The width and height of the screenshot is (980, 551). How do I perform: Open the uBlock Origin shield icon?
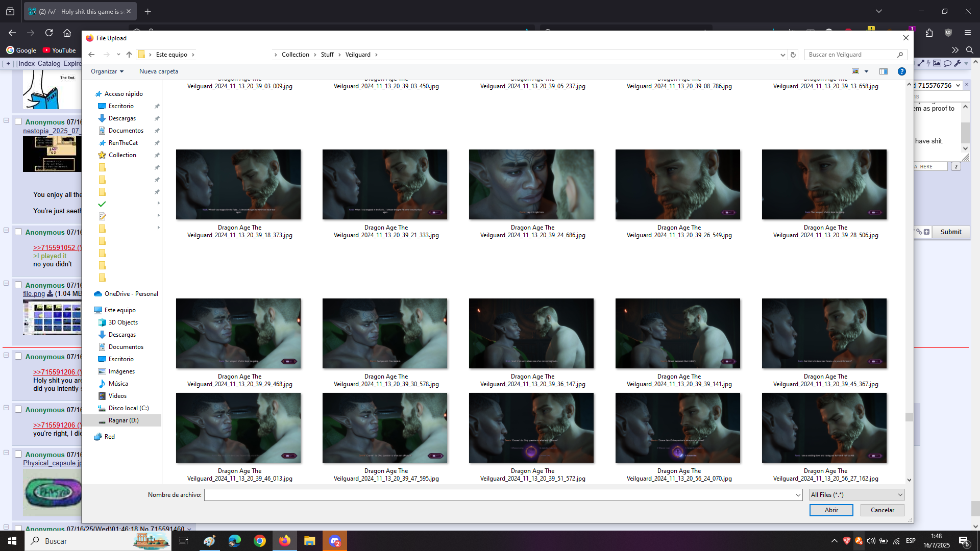tap(948, 33)
